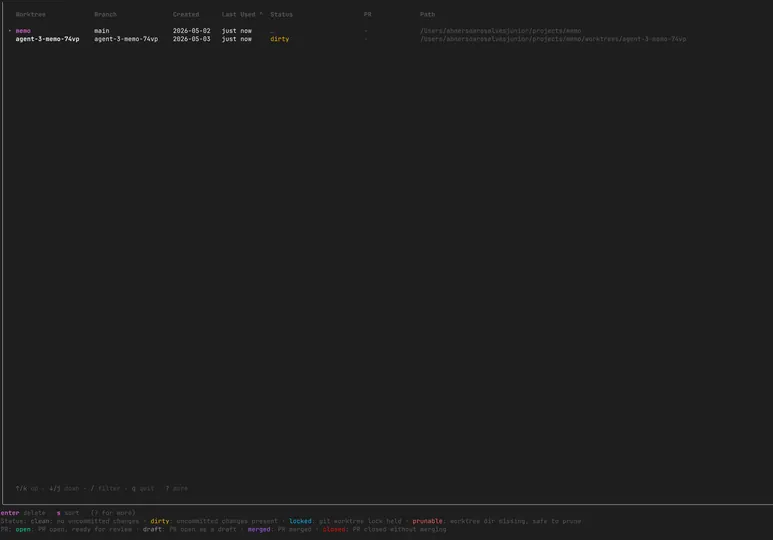Click the merged PR legend label
The height and width of the screenshot is (540, 773).
click(x=259, y=530)
